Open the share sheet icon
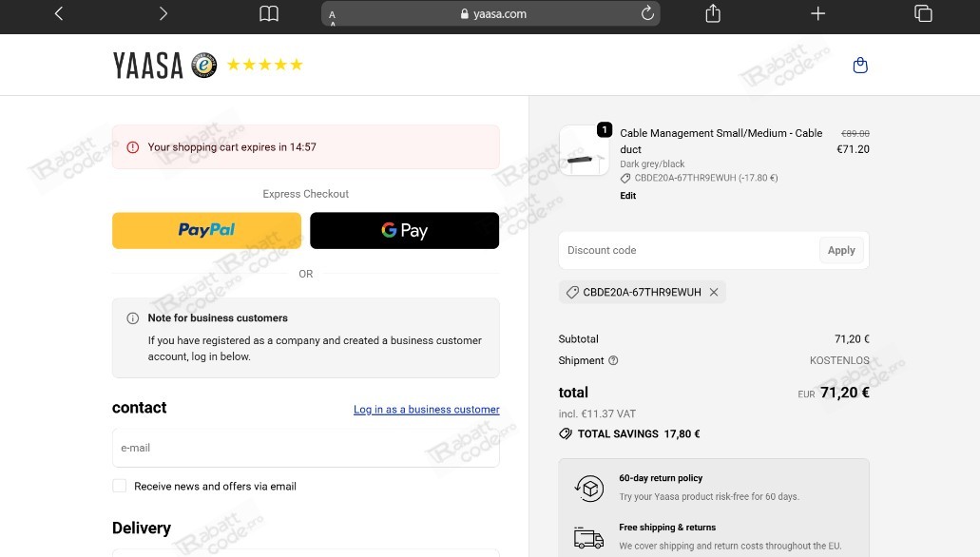This screenshot has width=980, height=557. (x=713, y=13)
